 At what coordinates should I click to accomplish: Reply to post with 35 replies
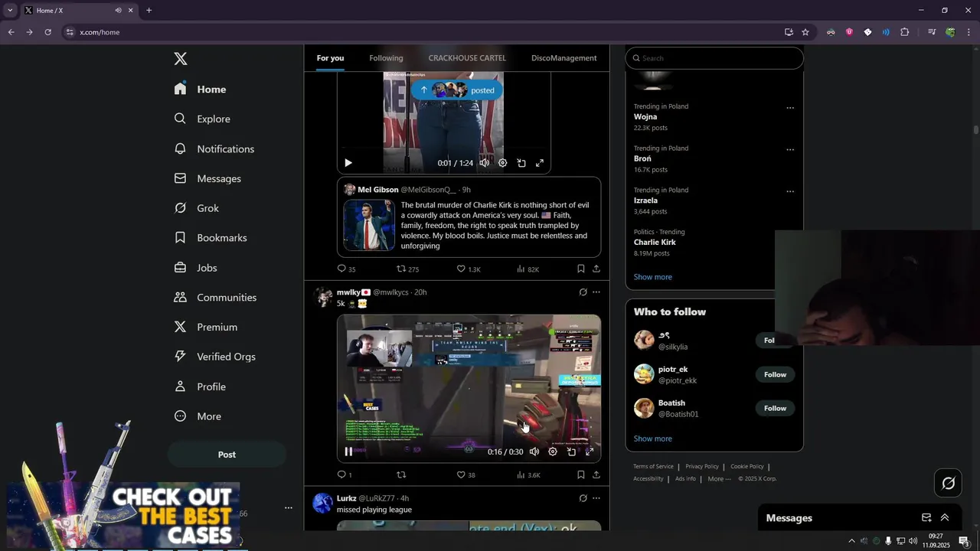[x=346, y=269]
